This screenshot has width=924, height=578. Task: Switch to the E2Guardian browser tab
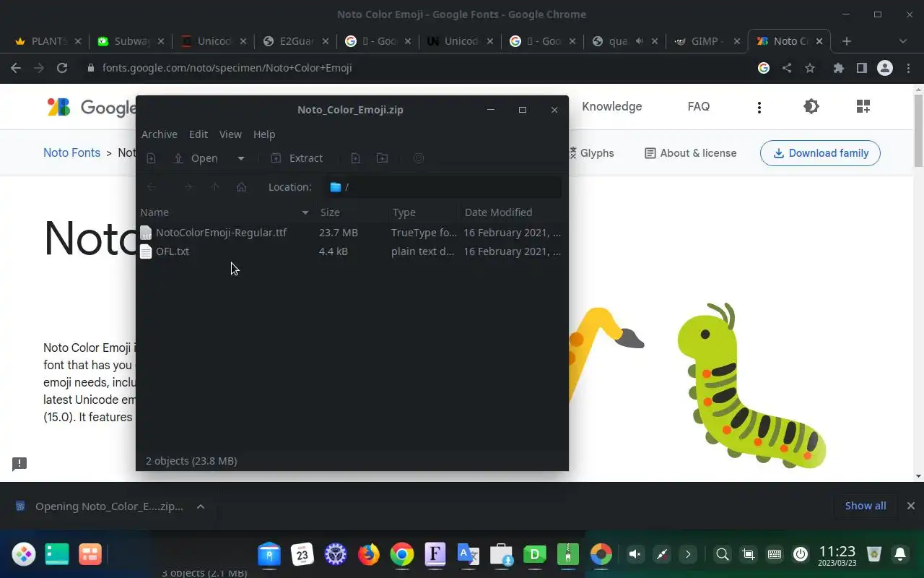296,41
